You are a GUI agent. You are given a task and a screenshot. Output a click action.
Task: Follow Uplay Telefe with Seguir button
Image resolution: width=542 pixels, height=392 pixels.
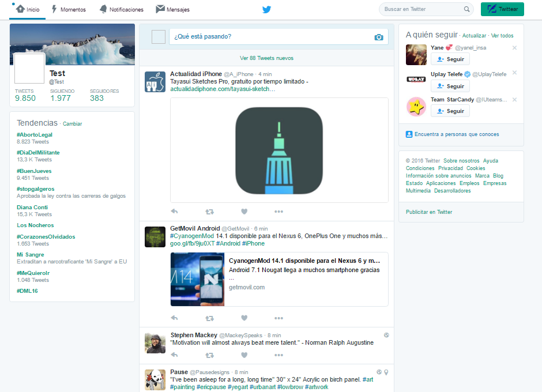[450, 86]
